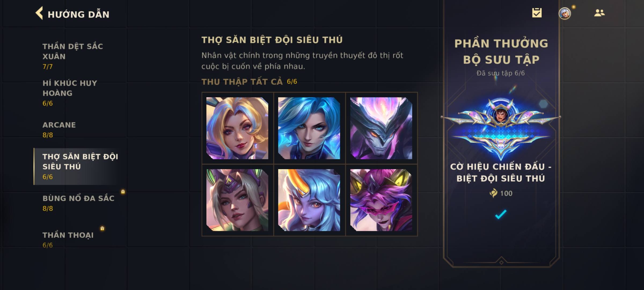
Task: View the orange-horned blue skin portrait
Action: click(309, 200)
